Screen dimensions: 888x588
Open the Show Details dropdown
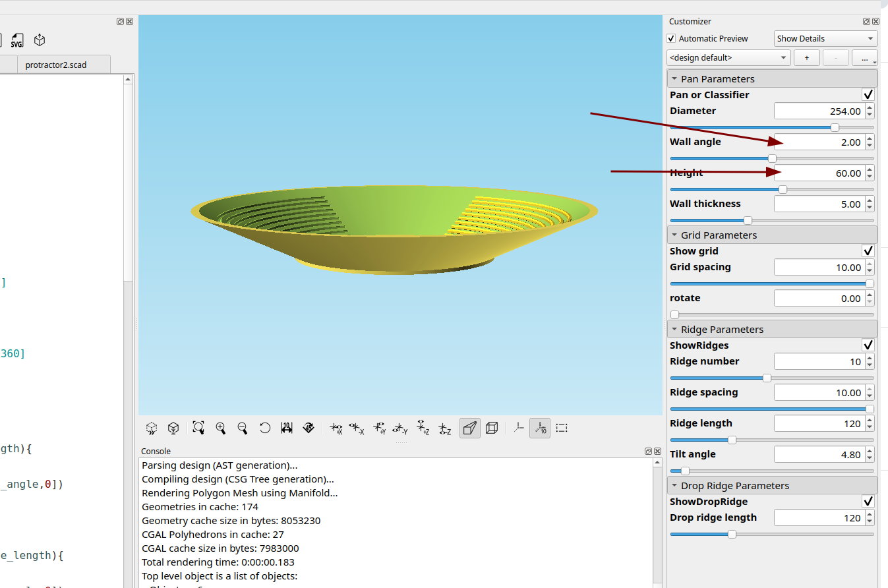(x=826, y=39)
